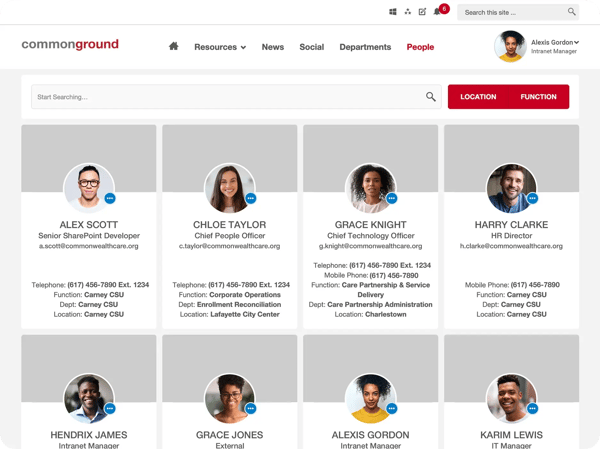
Task: Click 'Chief Technology Officer' title text
Action: 370,236
